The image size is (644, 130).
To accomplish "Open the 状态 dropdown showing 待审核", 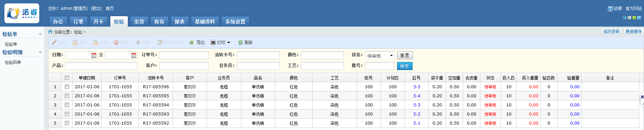I will click(380, 56).
